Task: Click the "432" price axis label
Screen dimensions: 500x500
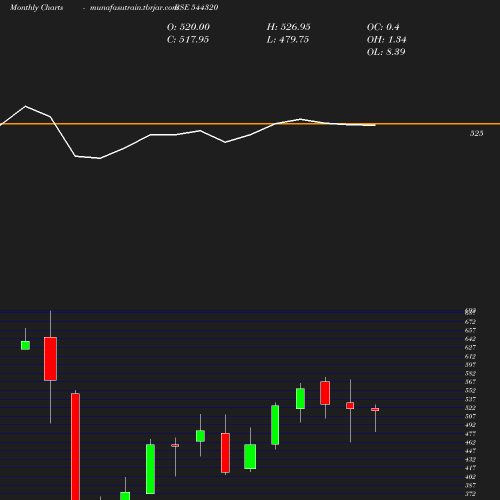Action: point(470,460)
